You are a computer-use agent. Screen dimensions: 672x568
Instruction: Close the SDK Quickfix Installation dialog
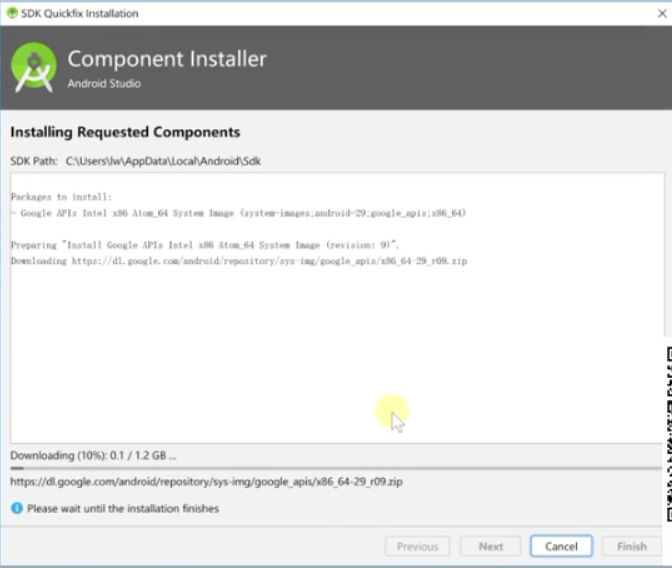pos(662,14)
